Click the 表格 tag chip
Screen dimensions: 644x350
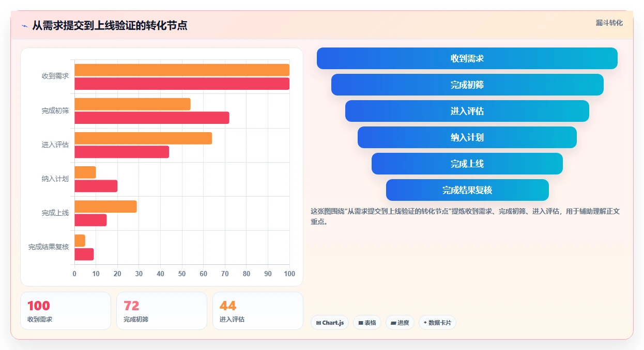[x=367, y=323]
